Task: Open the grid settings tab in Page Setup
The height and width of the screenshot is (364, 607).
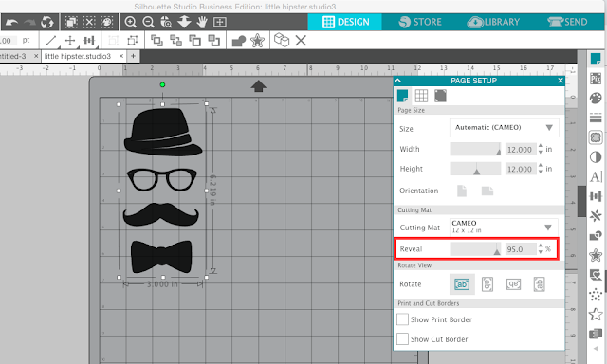Action: coord(421,95)
